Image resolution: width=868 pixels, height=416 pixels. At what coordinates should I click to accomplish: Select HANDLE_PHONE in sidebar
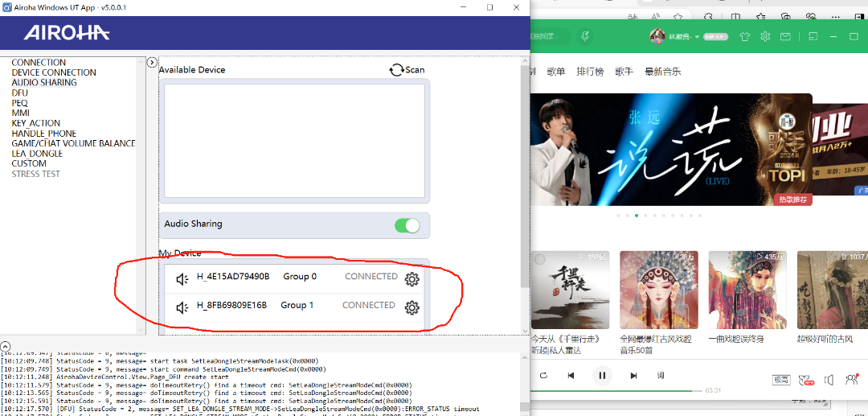pyautogui.click(x=43, y=134)
